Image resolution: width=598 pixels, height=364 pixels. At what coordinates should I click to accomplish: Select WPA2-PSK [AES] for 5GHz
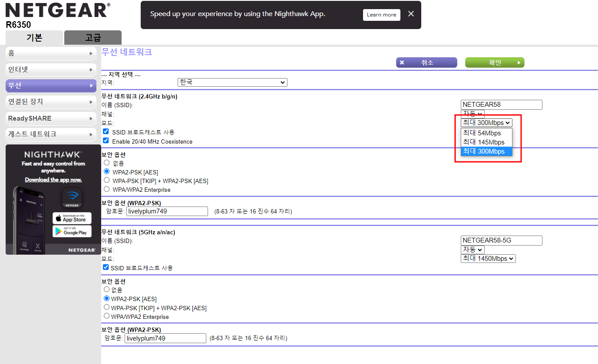coord(107,298)
